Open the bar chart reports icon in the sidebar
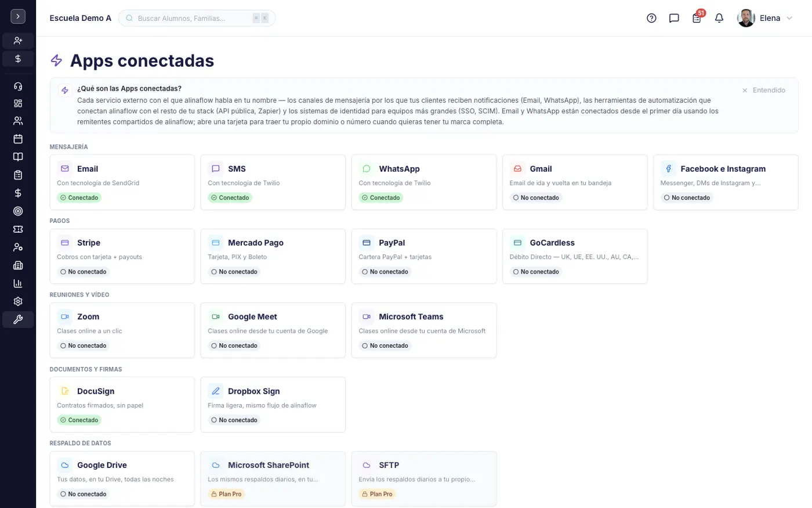 [18, 283]
